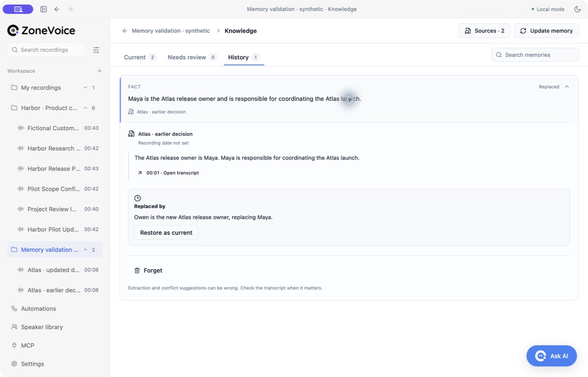The image size is (588, 377).
Task: Click the Knowledge breadcrumb
Action: (x=241, y=31)
